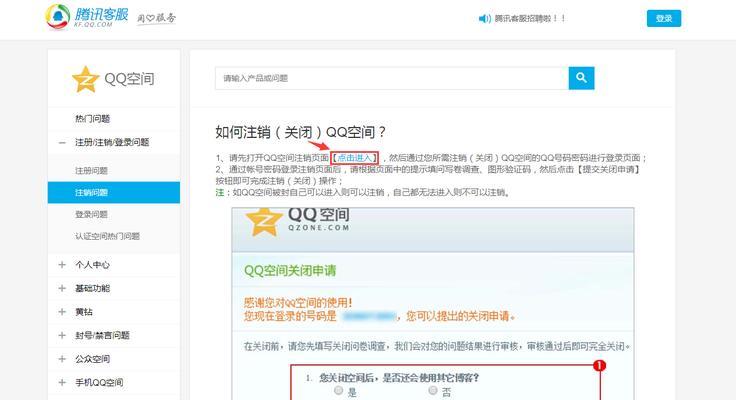Click the speaker announcement icon
The height and width of the screenshot is (400, 736).
[484, 19]
